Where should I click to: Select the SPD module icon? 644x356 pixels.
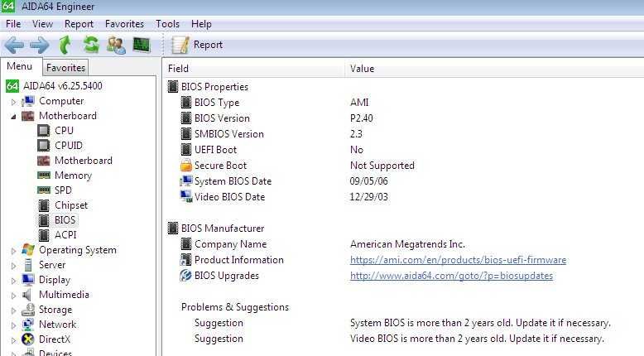tap(44, 190)
